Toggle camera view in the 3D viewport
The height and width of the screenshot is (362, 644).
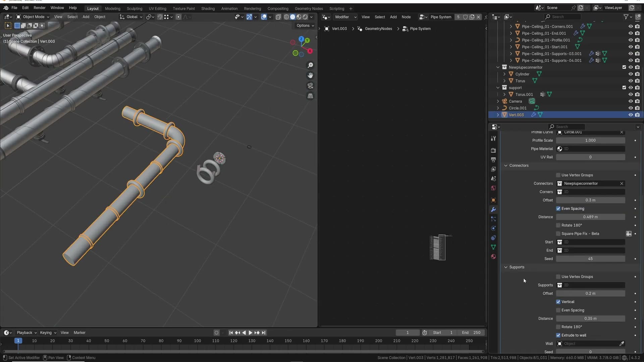point(310,86)
